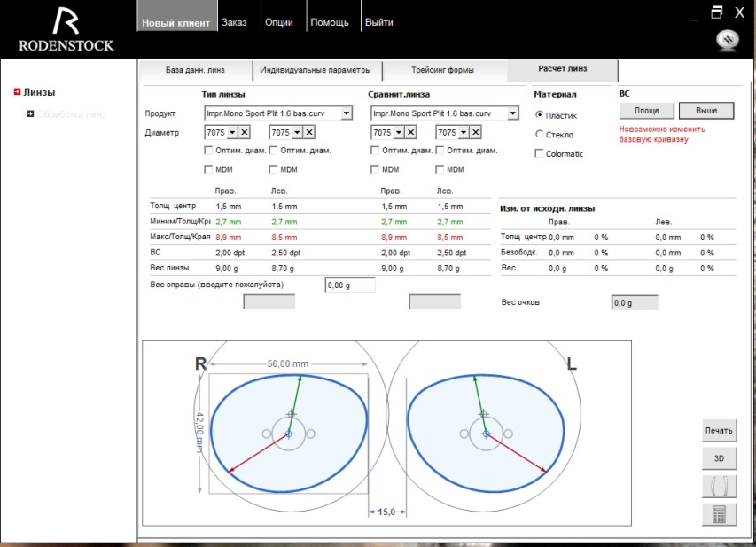Enable first MDM checkbox under Сравнит.линза

point(375,169)
